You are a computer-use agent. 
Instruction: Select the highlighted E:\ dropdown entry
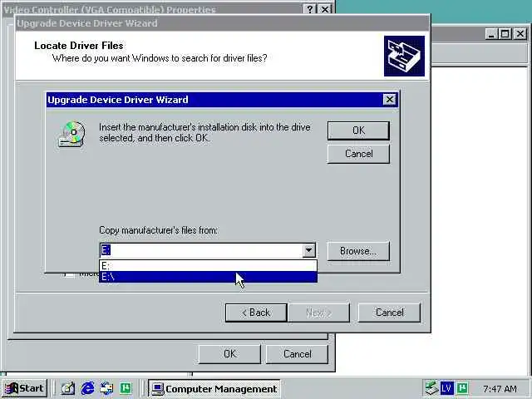[209, 277]
